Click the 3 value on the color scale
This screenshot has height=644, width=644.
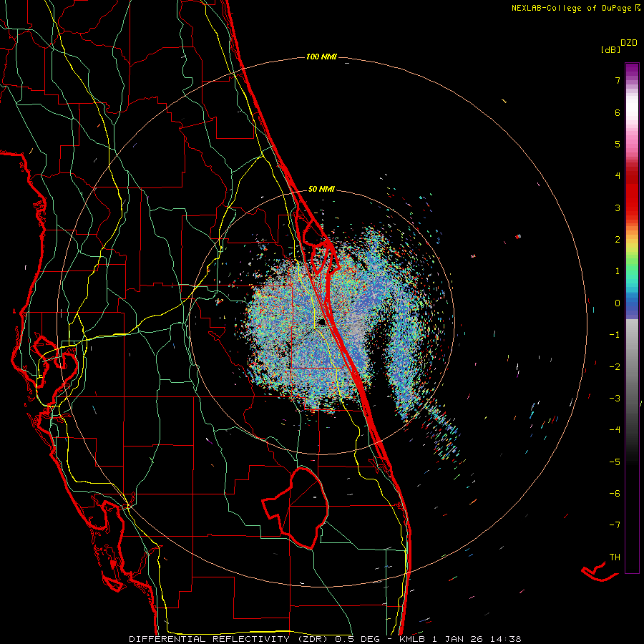(x=618, y=208)
